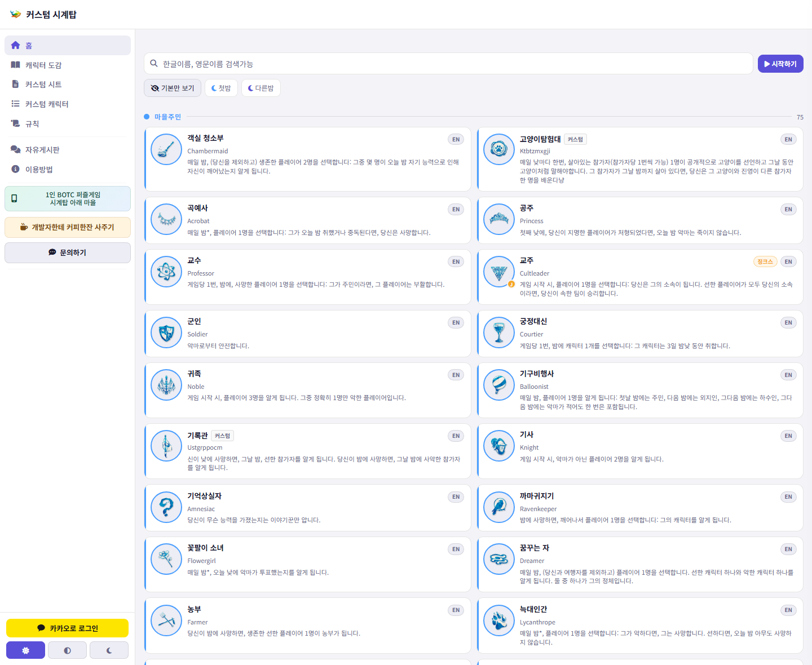This screenshot has width=812, height=665.
Task: Select the 곡예사 Acrobat character icon
Action: pyautogui.click(x=166, y=219)
